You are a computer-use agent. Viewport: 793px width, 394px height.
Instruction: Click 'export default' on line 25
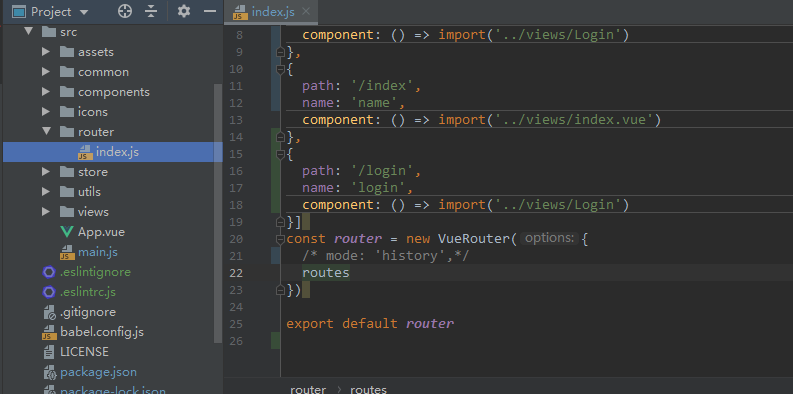click(342, 324)
